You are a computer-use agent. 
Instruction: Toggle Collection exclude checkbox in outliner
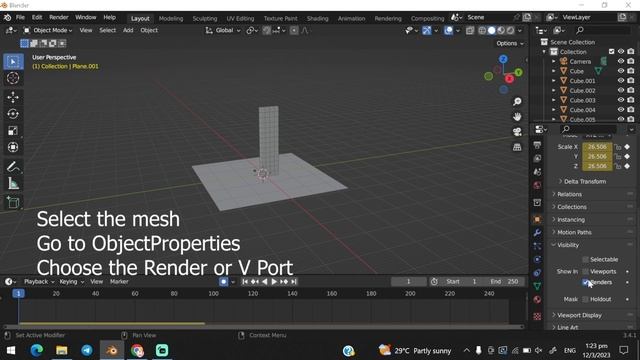point(611,52)
